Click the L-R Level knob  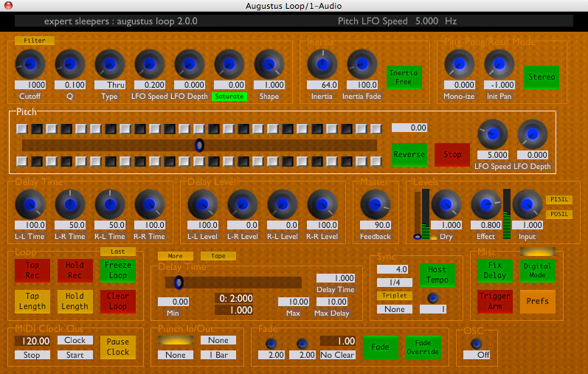point(242,204)
